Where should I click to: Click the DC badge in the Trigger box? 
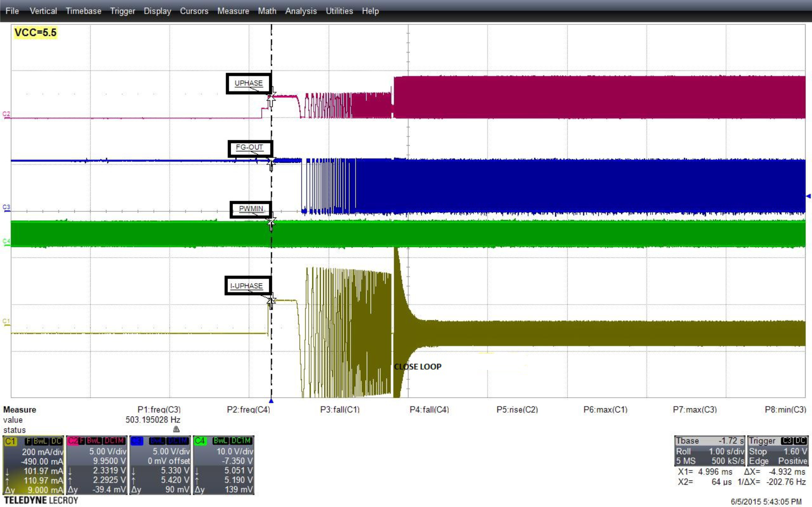(800, 441)
